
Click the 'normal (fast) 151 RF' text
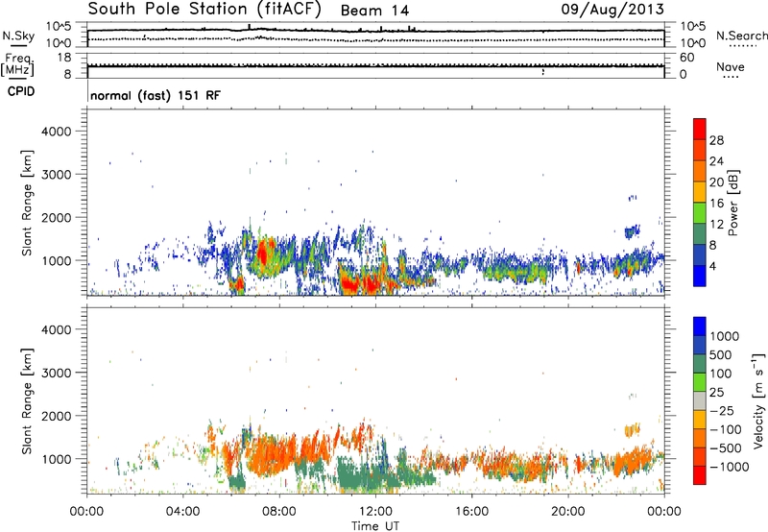[156, 95]
